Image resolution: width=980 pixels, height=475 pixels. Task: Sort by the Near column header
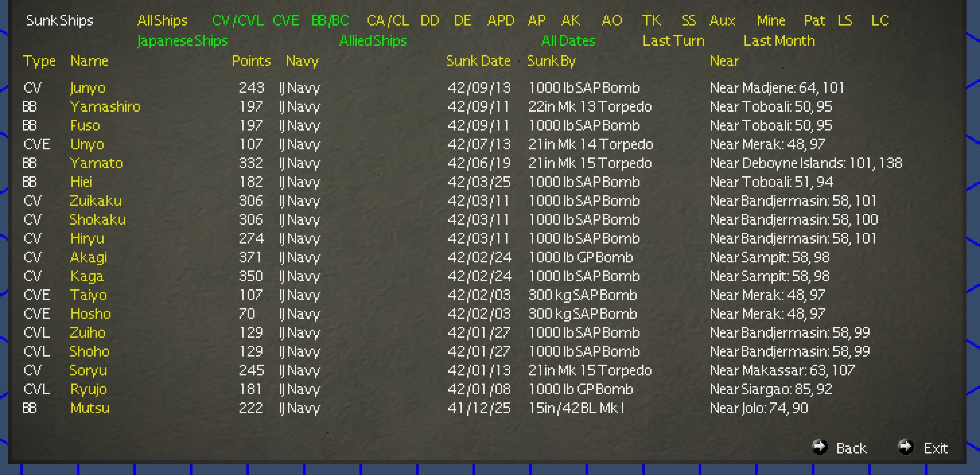(x=724, y=61)
